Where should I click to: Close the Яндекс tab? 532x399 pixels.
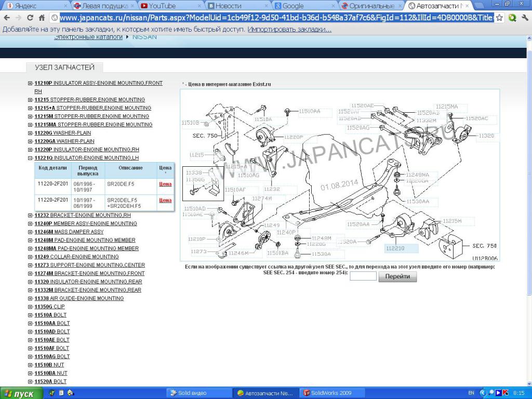[x=65, y=6]
